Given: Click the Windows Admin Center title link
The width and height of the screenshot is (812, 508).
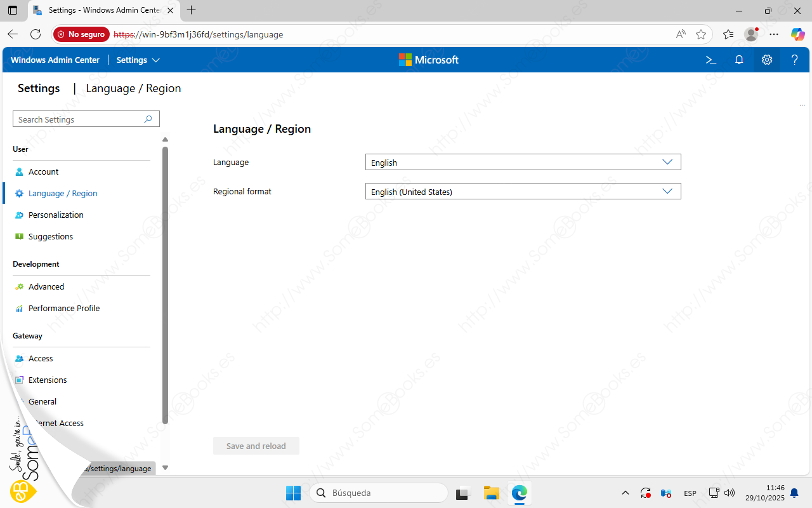Looking at the screenshot, I should (55, 60).
